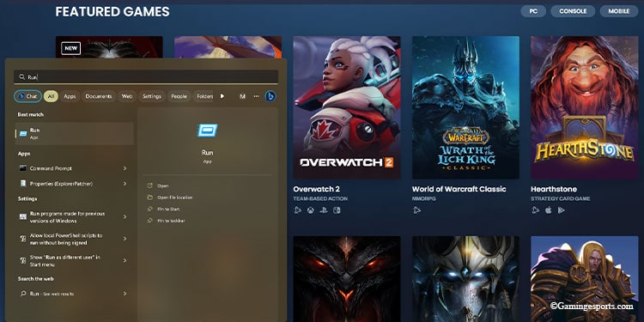Click the three-dots more options icon

point(256,96)
